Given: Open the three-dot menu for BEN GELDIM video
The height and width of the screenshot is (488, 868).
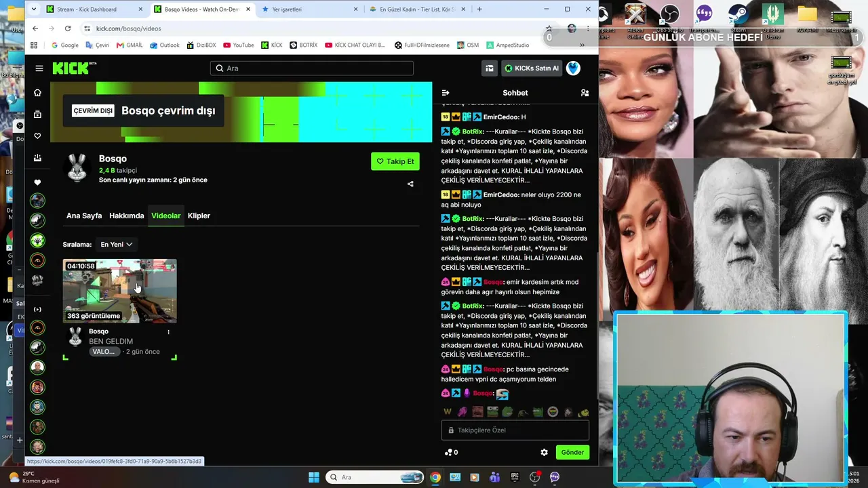Looking at the screenshot, I should (x=169, y=332).
